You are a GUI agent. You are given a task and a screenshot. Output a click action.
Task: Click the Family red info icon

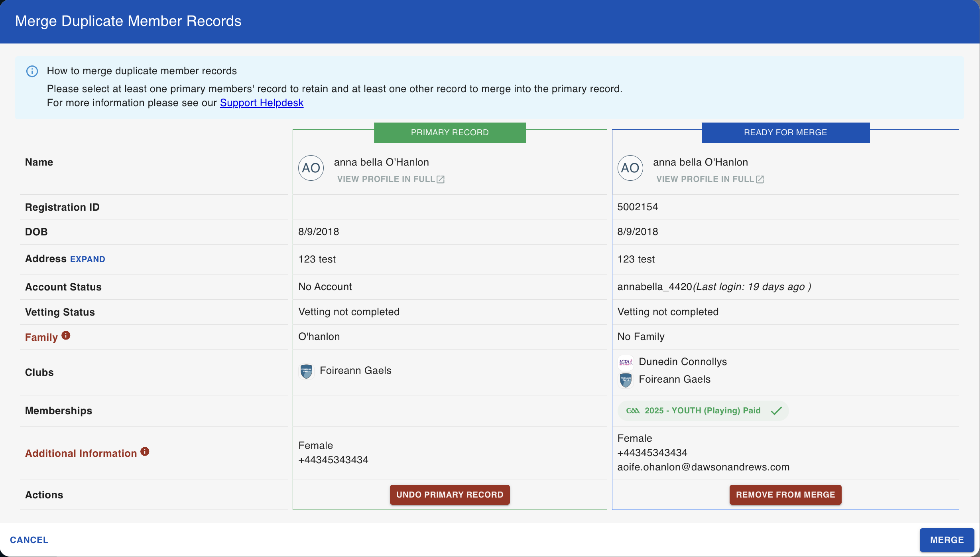[66, 336]
